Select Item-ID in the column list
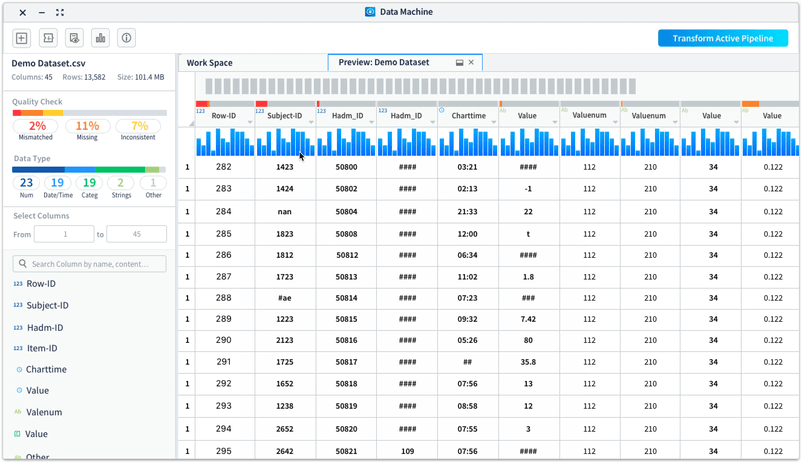 point(42,348)
